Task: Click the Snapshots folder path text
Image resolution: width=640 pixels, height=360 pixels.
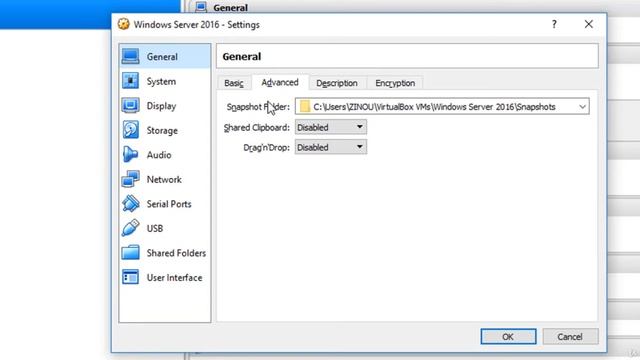Action: point(434,107)
